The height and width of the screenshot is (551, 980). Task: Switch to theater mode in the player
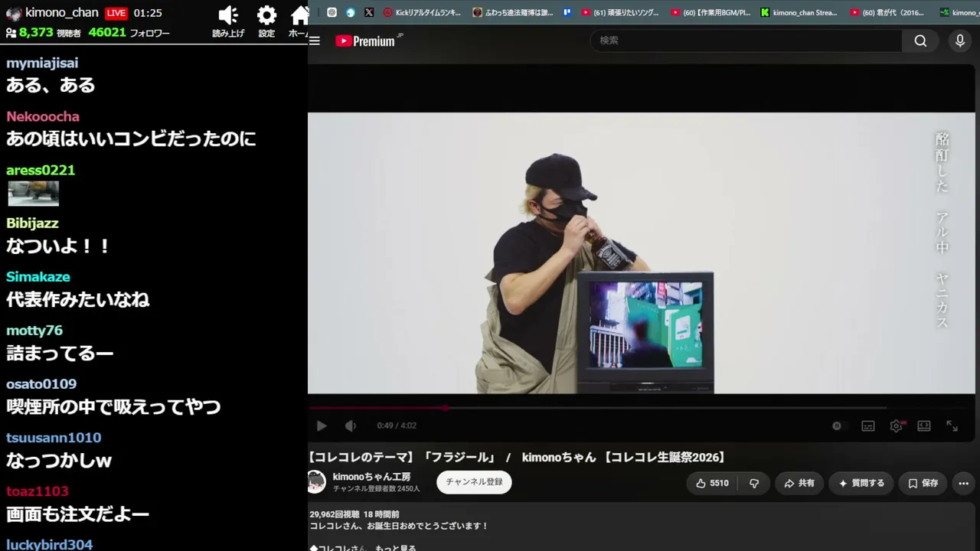[924, 426]
